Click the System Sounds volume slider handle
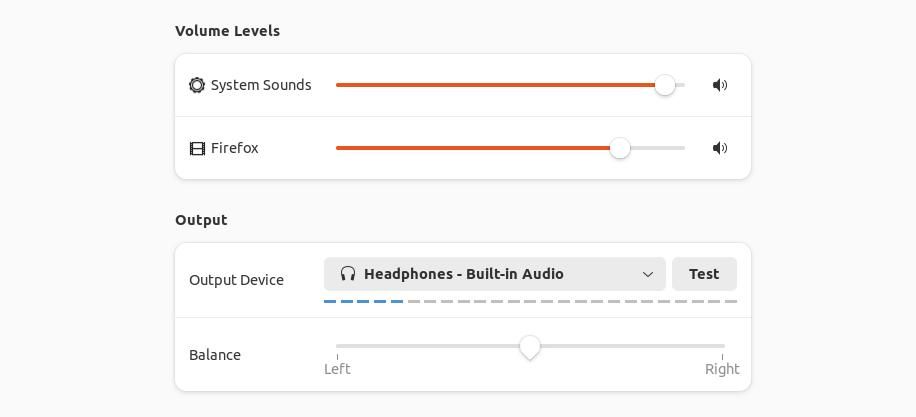Viewport: 916px width, 417px height. pos(665,85)
